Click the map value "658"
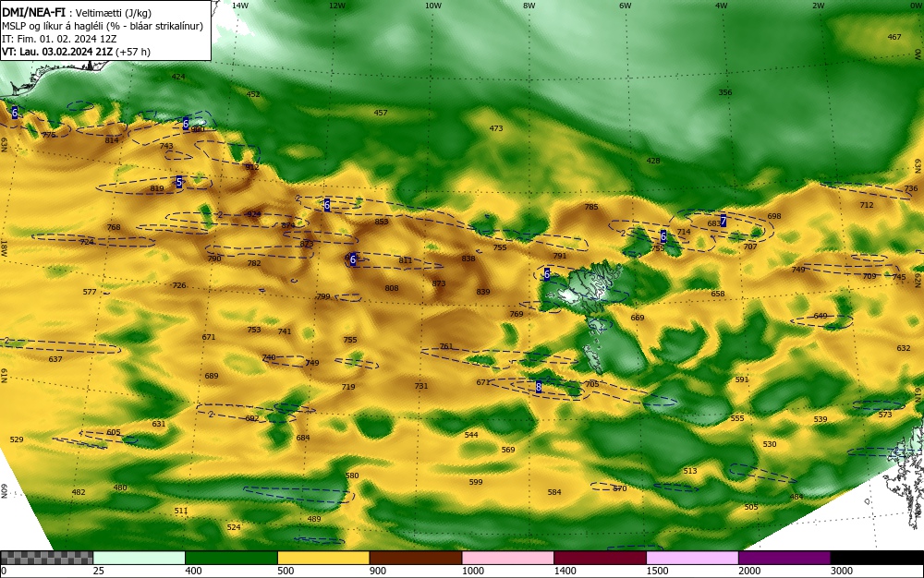Screen dimensions: 924x578 [x=718, y=293]
